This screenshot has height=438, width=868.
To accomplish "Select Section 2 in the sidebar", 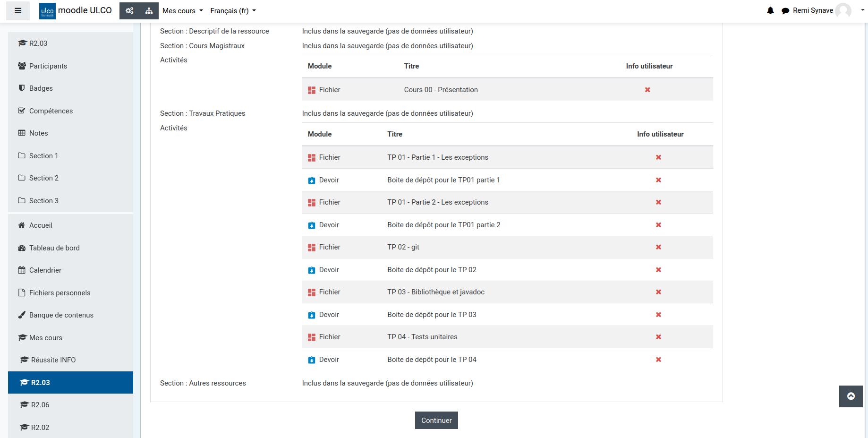I will click(x=43, y=178).
